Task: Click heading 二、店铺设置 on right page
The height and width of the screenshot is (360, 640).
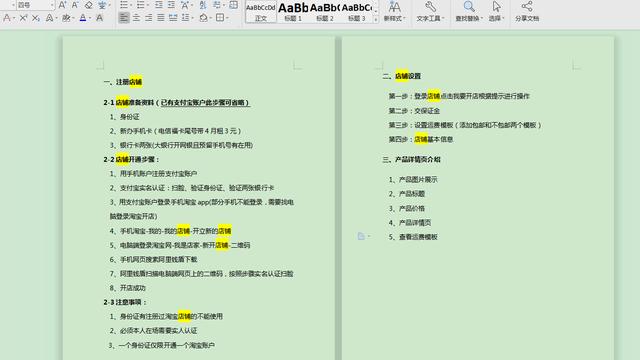Action: 402,76
